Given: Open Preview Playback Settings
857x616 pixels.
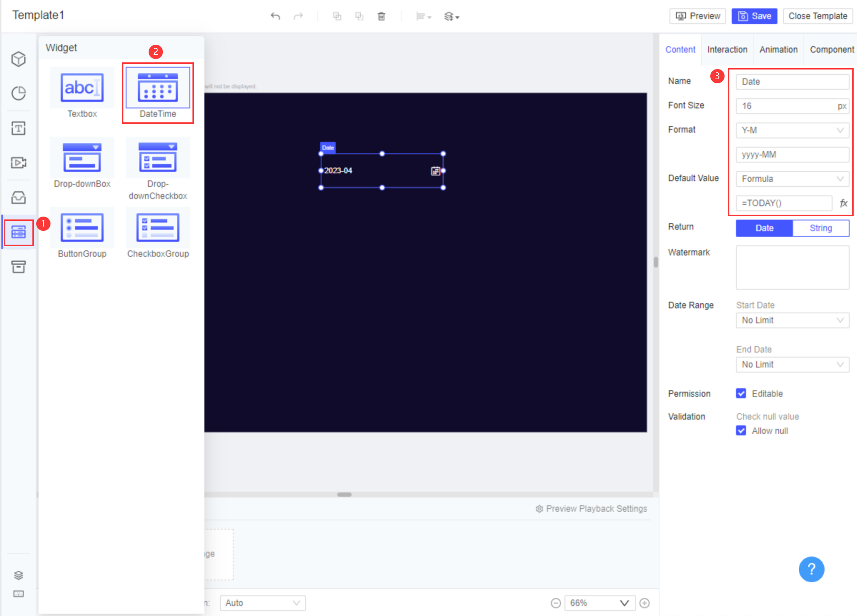Looking at the screenshot, I should tap(592, 508).
